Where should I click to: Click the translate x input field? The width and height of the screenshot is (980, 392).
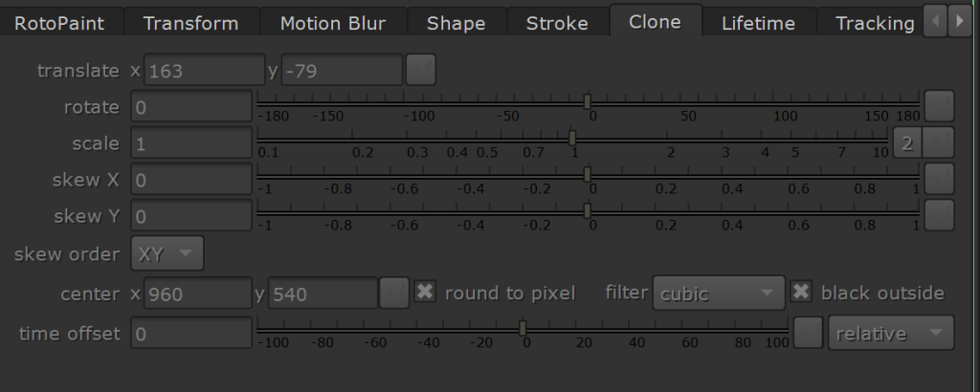pos(205,70)
